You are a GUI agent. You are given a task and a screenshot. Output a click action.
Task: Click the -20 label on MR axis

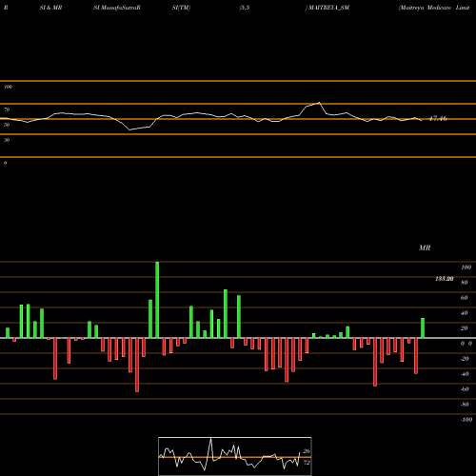(465, 359)
